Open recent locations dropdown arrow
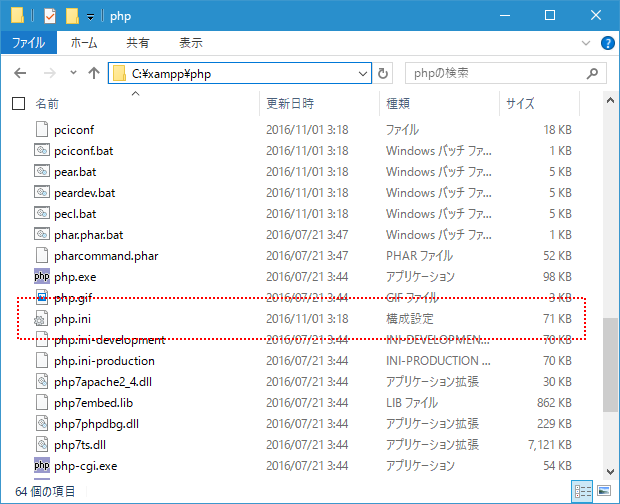This screenshot has width=620, height=504. [73, 73]
